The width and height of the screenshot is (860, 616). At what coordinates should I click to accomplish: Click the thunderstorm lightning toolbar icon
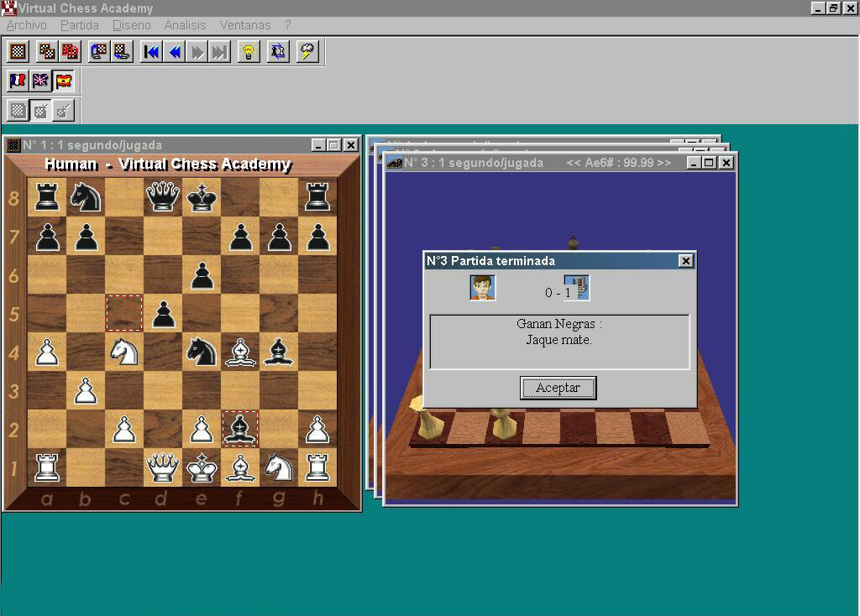[x=307, y=52]
